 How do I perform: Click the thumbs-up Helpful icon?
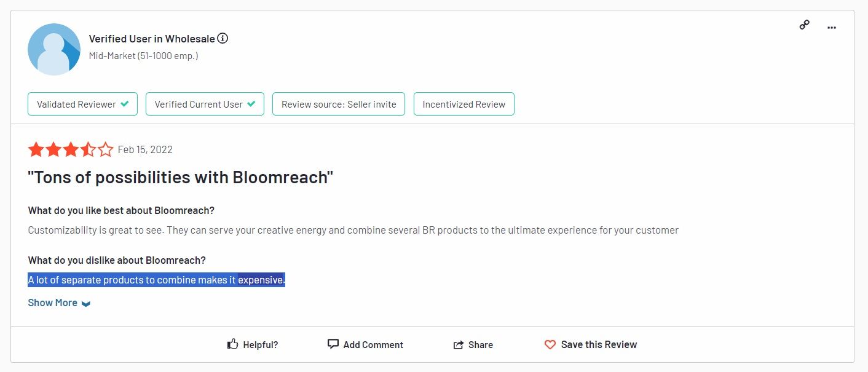pyautogui.click(x=232, y=344)
